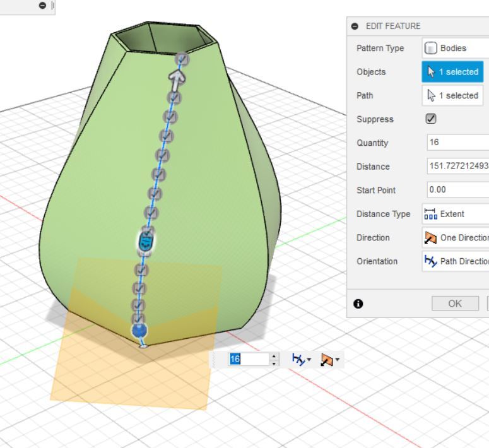The width and height of the screenshot is (489, 448).
Task: Click the minus icon on the top-left panel
Action: 43,5
